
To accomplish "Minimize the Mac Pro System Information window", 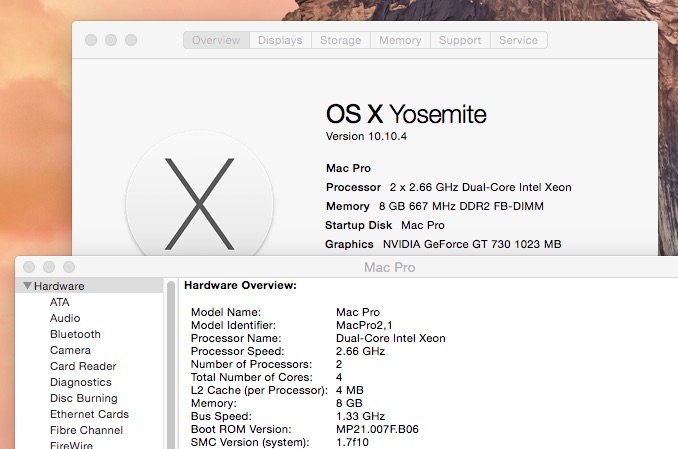I will 49,267.
